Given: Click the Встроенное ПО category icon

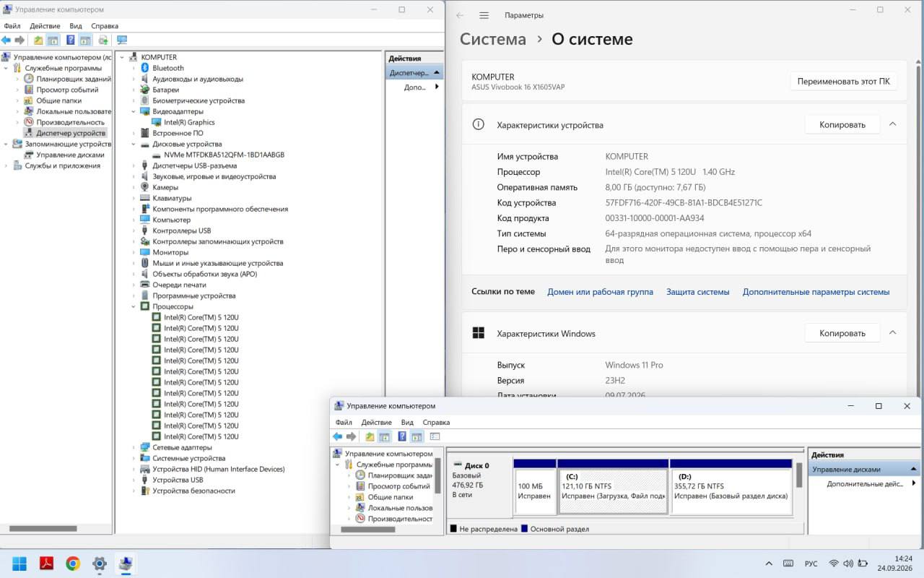Looking at the screenshot, I should pos(145,133).
